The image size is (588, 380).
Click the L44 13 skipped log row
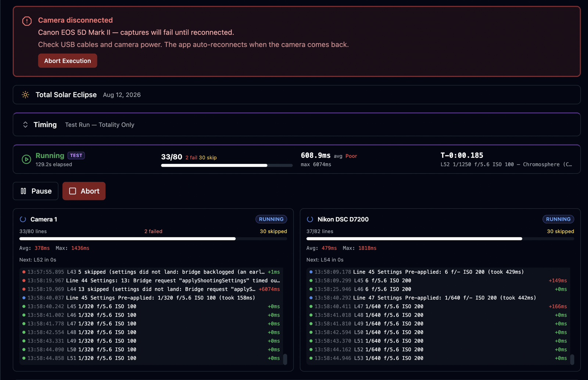tap(151, 289)
